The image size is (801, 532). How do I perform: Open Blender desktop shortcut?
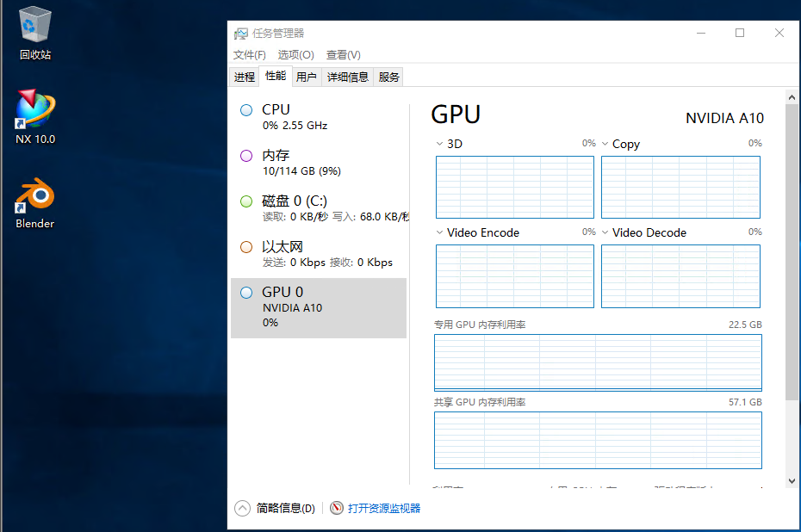[x=34, y=202]
